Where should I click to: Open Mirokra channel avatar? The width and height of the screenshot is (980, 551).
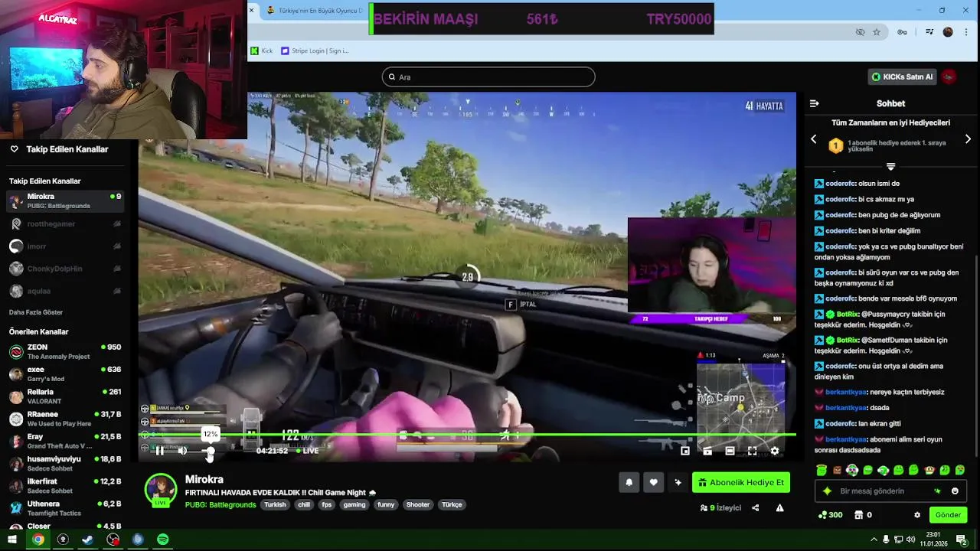(161, 491)
